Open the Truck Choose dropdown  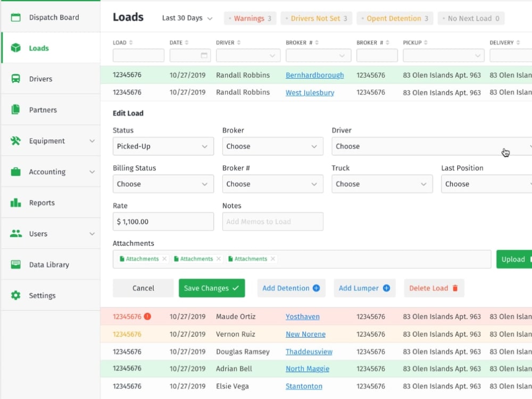(x=382, y=184)
